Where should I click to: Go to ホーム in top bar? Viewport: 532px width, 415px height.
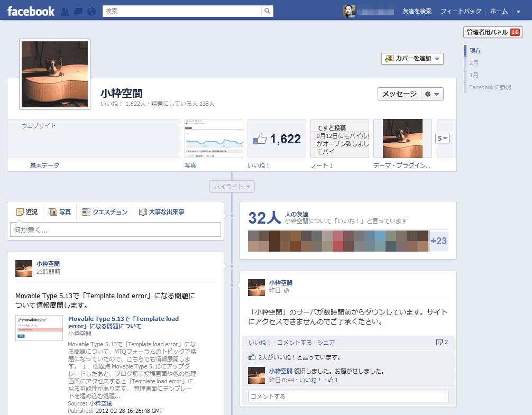pyautogui.click(x=499, y=11)
